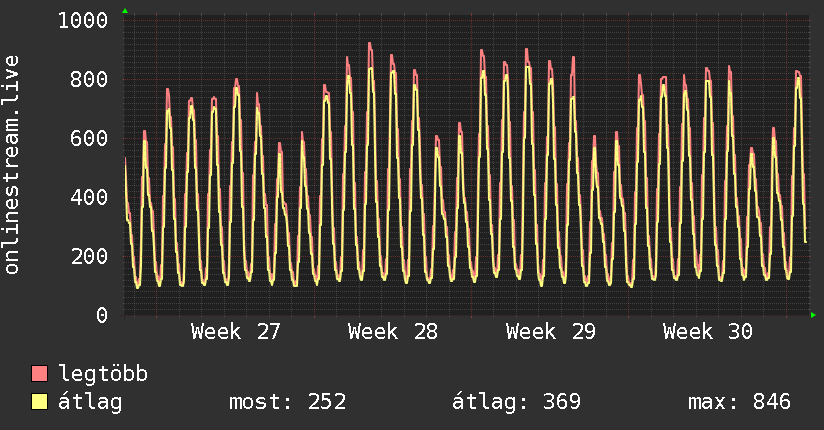Click the átlag: 369 statistic
The image size is (824, 430).
pos(517,402)
